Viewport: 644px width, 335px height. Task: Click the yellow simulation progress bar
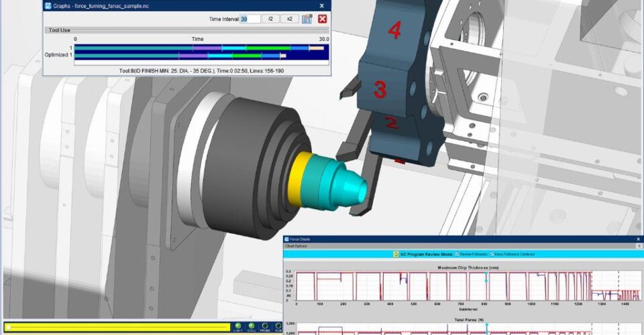(x=117, y=327)
